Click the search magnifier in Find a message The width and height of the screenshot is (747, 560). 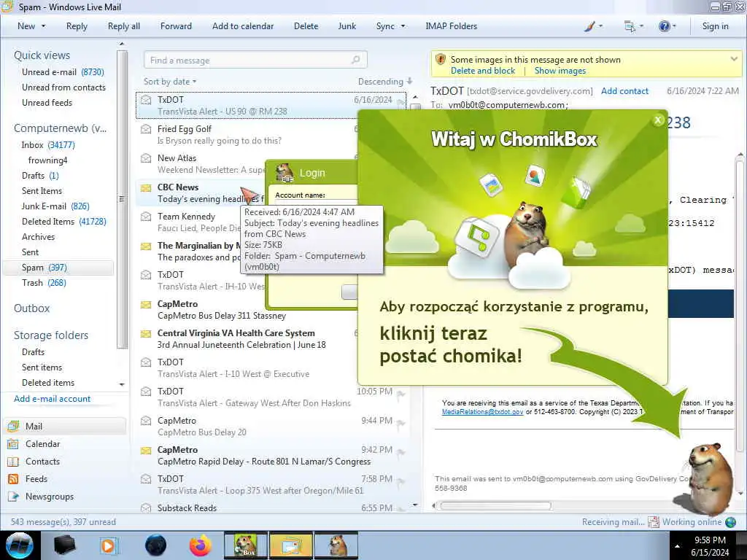(x=355, y=60)
